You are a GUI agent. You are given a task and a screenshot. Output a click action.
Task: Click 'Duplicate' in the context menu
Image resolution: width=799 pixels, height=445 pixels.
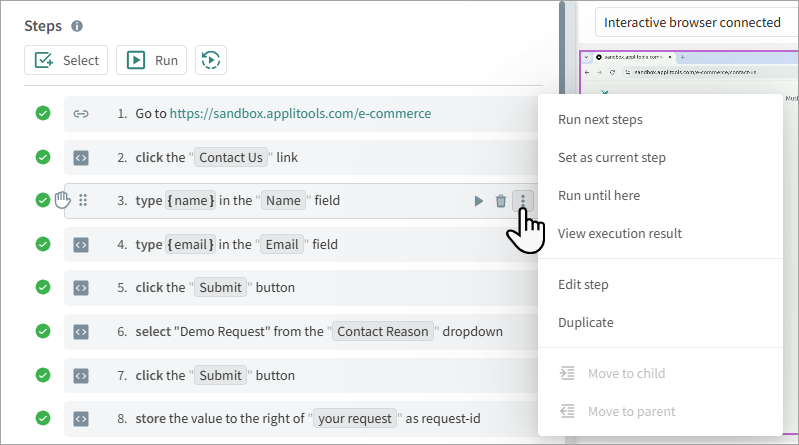pos(586,323)
